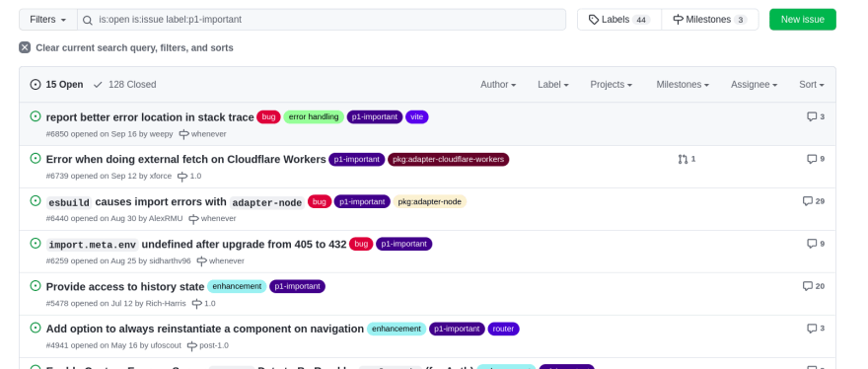Open comments icon showing 9 for issue #6739
Viewport: 868px width, 369px height.
coord(816,159)
